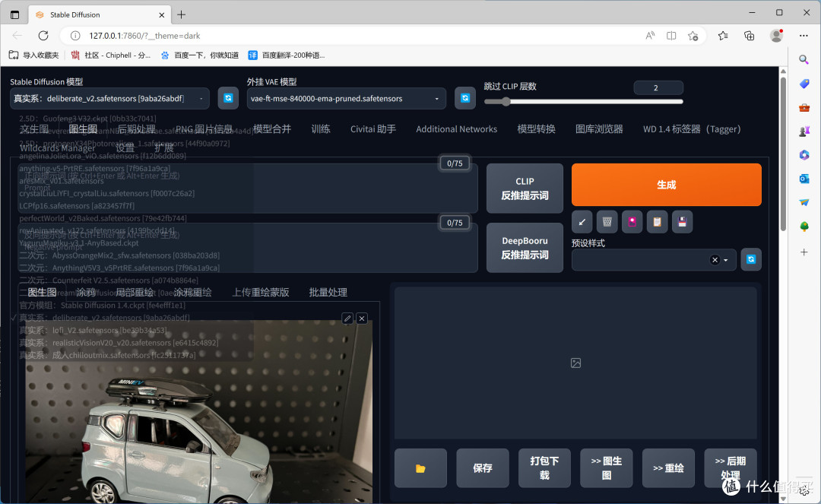Clear the prompt with the trash bin icon
821x504 pixels.
pyautogui.click(x=607, y=222)
